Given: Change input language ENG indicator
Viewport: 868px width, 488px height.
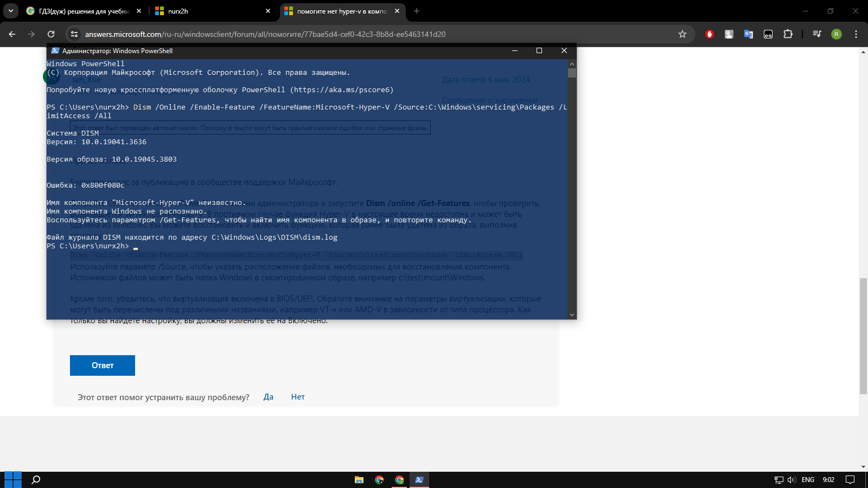Looking at the screenshot, I should (808, 480).
